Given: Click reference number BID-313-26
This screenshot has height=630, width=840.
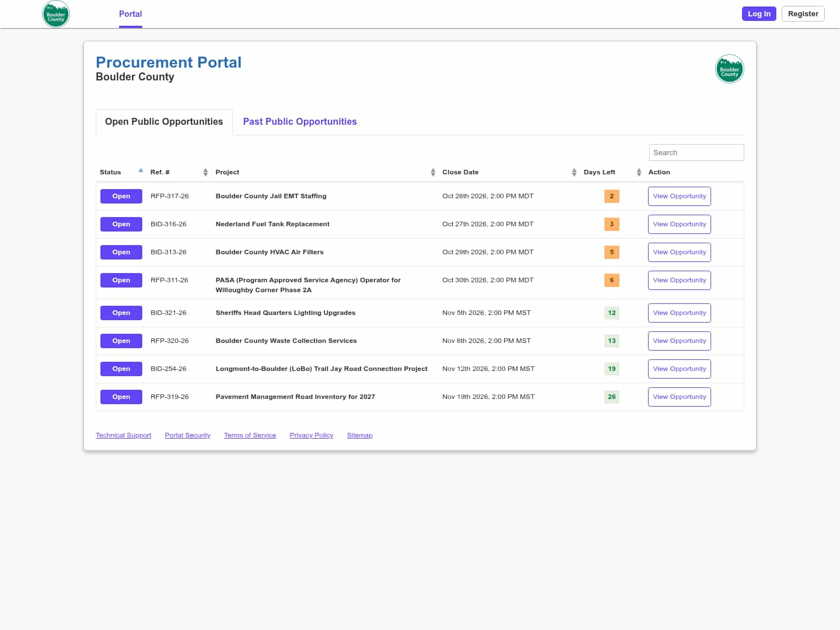Looking at the screenshot, I should coord(169,252).
